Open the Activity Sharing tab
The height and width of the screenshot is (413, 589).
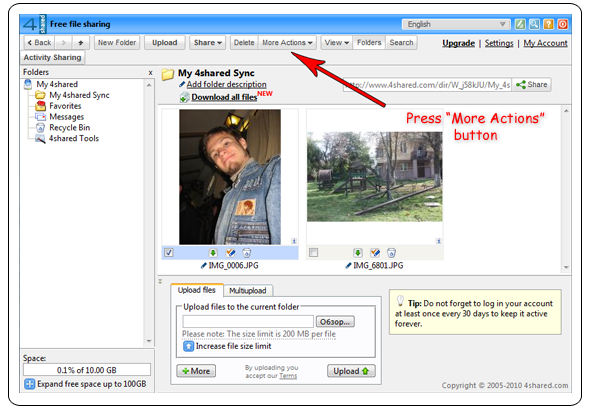click(x=53, y=57)
